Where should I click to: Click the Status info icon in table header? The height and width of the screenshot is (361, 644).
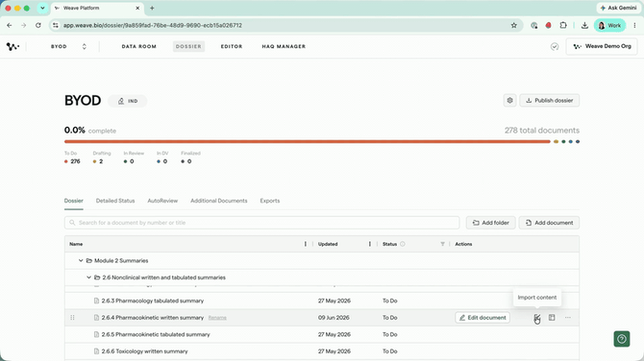(403, 244)
